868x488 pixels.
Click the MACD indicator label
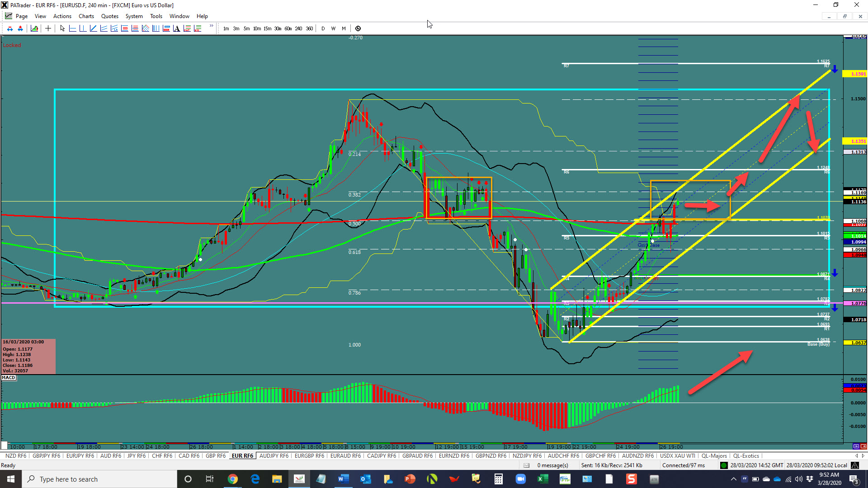click(x=9, y=378)
